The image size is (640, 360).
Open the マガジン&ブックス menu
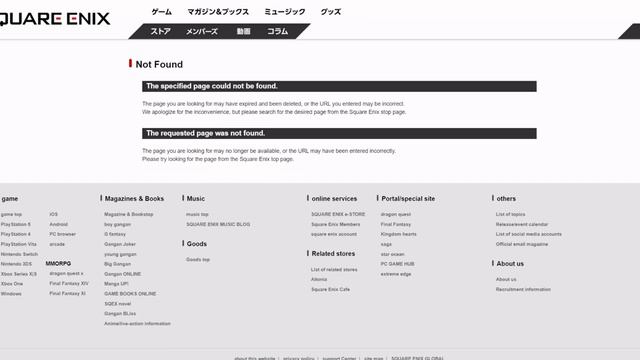(x=218, y=12)
